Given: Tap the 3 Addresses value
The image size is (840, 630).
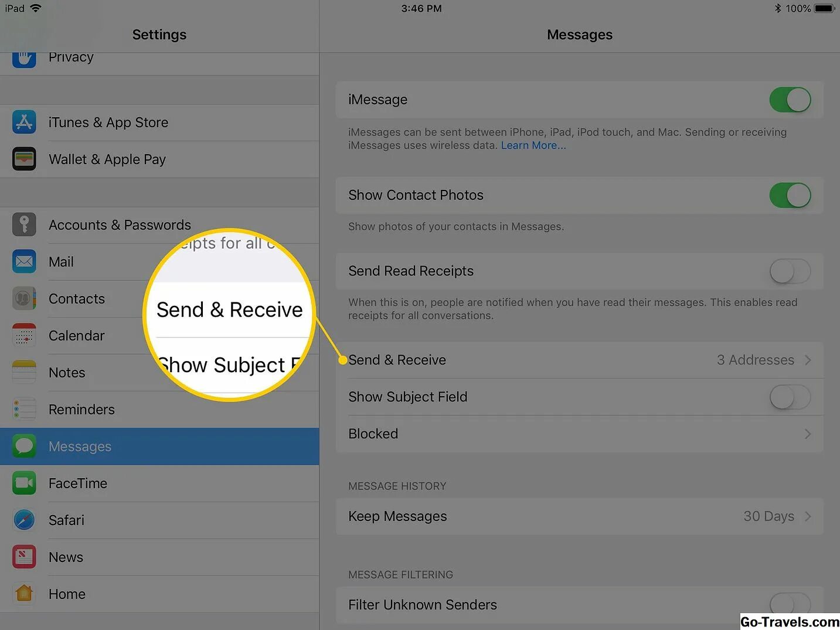Looking at the screenshot, I should [x=755, y=360].
